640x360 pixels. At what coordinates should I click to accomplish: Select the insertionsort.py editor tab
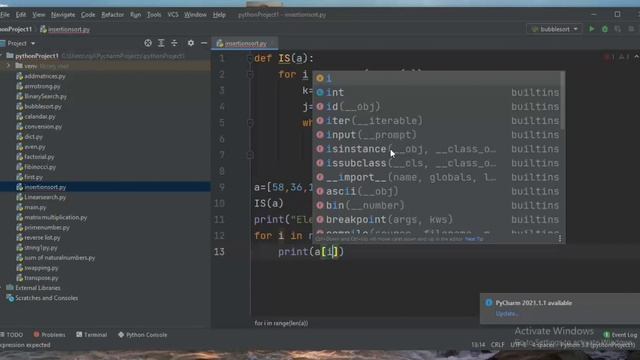(244, 43)
